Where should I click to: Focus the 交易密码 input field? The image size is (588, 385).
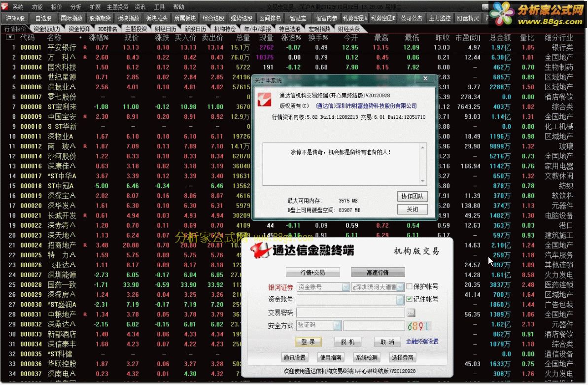pos(350,313)
